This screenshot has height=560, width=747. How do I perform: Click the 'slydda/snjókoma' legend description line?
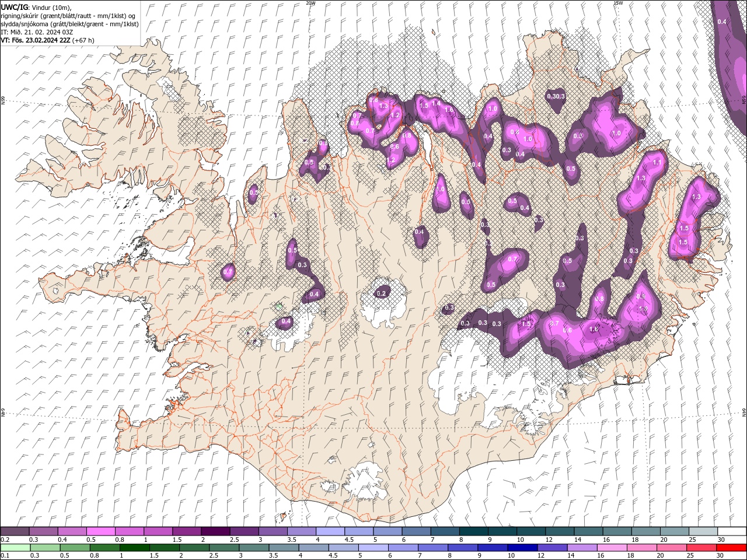[69, 24]
